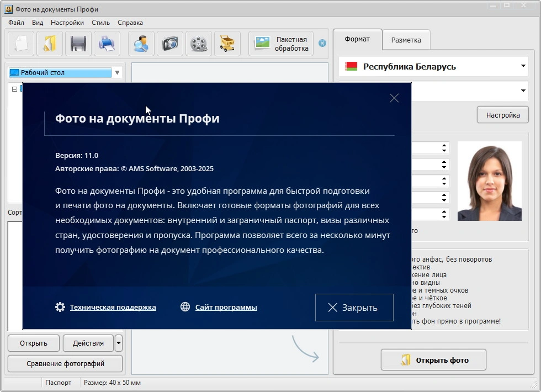Expand the dropdown below the Республика Беларусь selector
This screenshot has height=392, width=541.
(x=523, y=91)
